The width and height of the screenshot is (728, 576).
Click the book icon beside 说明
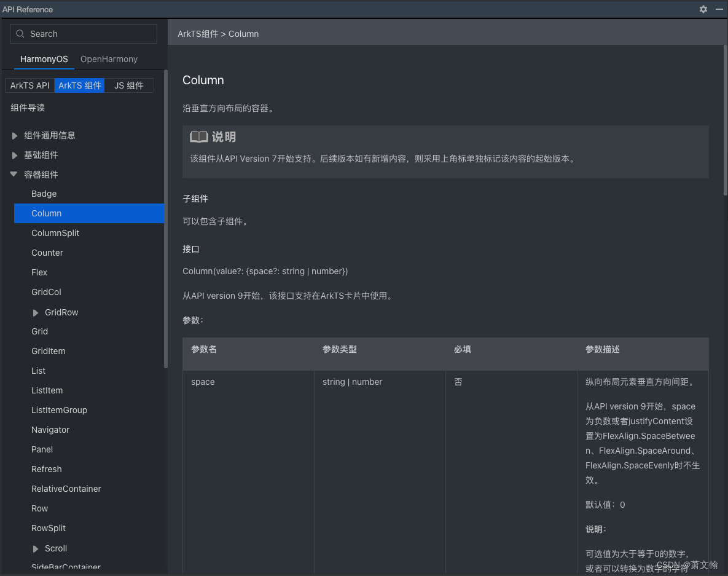[x=198, y=136]
